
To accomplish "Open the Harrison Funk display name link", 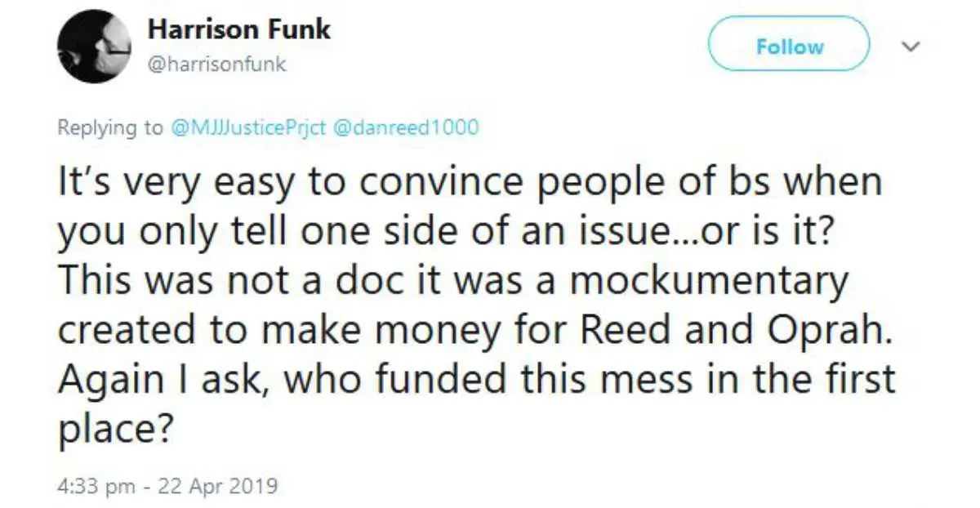I will pos(238,29).
